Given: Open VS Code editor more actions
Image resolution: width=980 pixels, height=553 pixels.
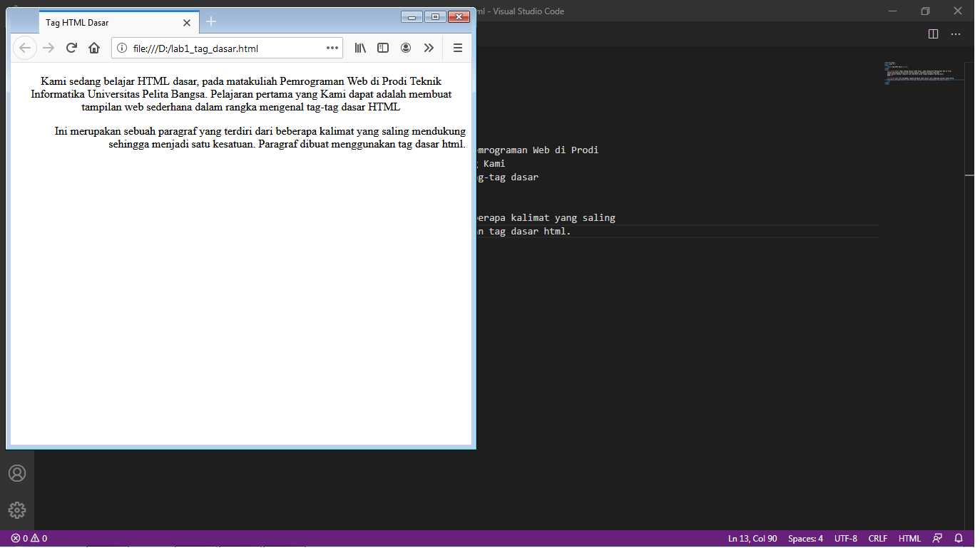Looking at the screenshot, I should click(956, 33).
